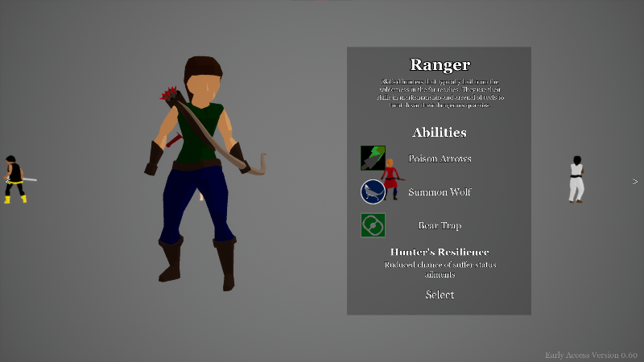Click the Ranger class title
Screen dimensions: 644x362
[440, 65]
